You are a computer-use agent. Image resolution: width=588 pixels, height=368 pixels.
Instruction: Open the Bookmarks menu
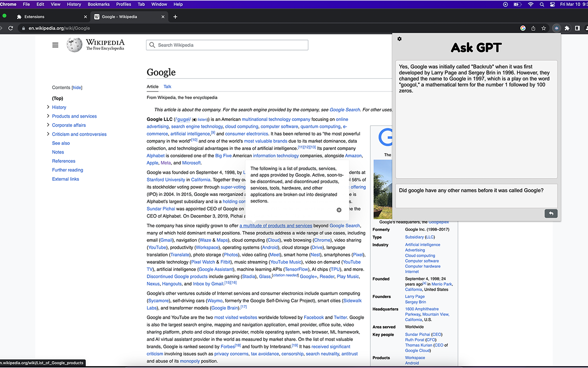coord(98,4)
